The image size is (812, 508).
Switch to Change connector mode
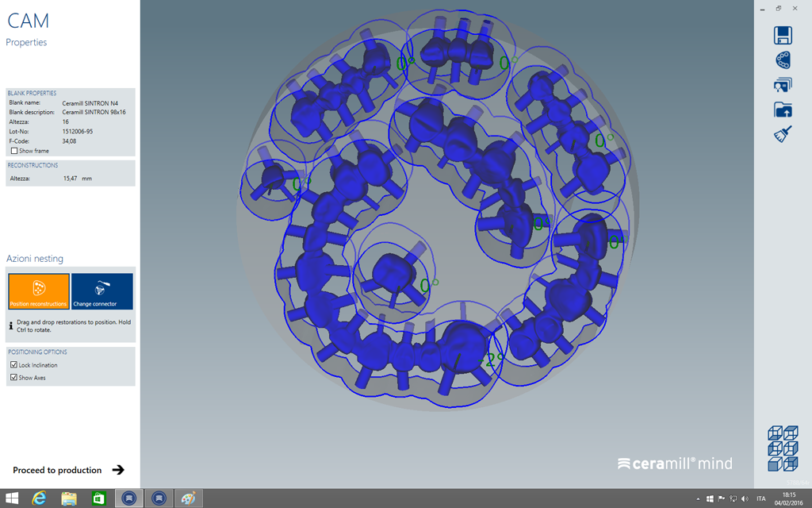click(x=101, y=291)
